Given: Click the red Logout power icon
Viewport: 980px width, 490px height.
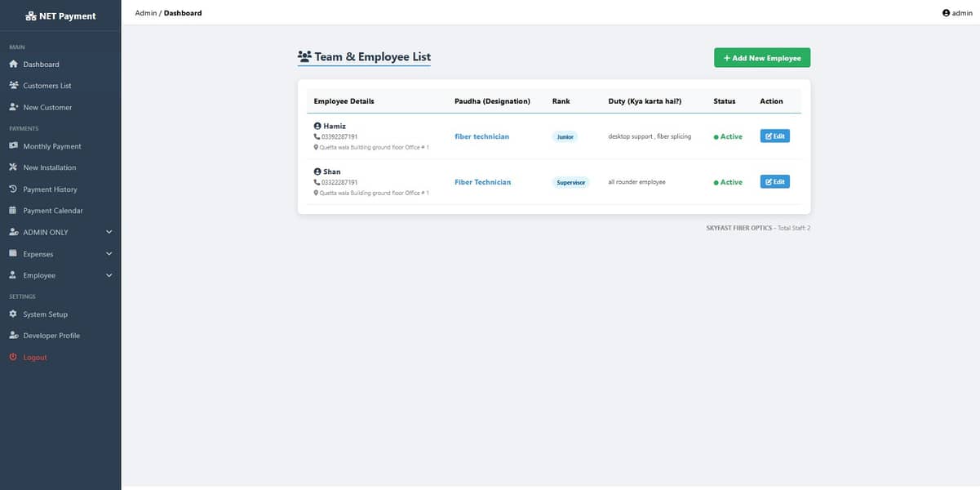Looking at the screenshot, I should [x=13, y=357].
